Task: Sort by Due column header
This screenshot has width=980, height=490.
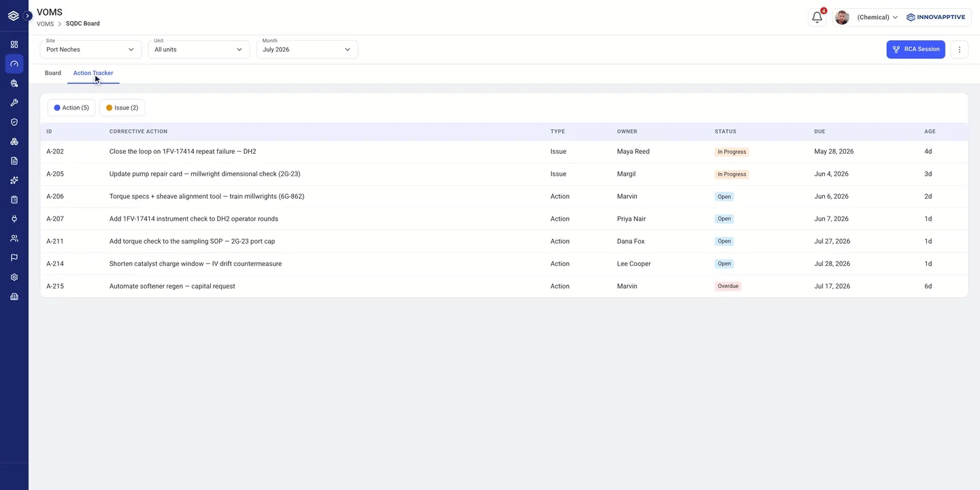Action: [x=819, y=131]
